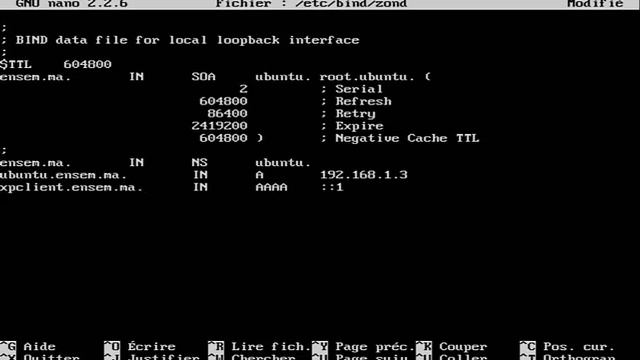Click the ^G Aide help shortcut
The image size is (640, 360).
pos(28,347)
